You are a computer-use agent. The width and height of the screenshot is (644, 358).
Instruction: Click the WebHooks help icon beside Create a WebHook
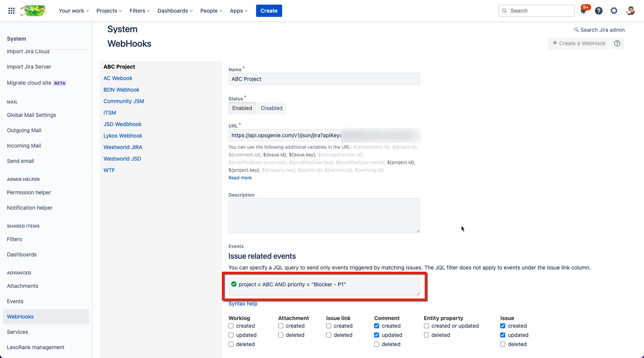(x=617, y=43)
